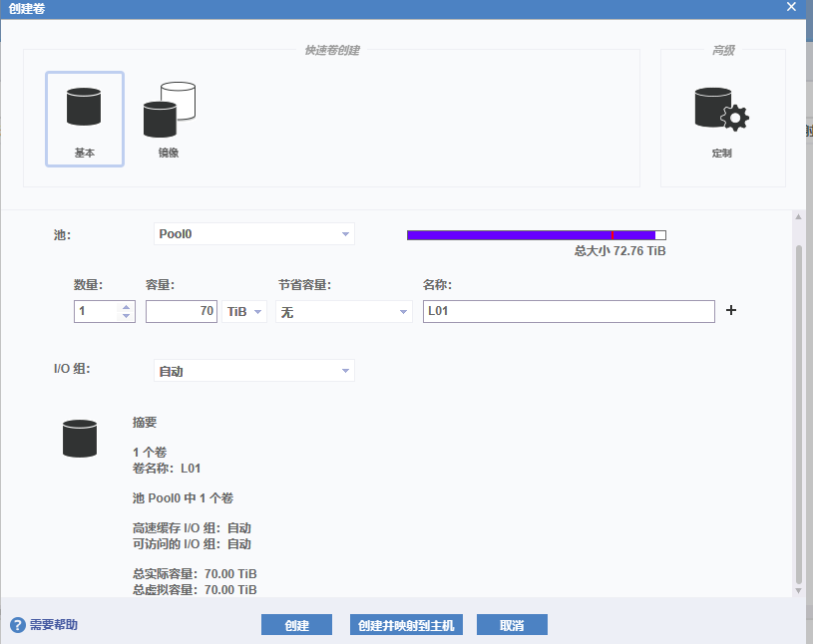Click the help question mark icon
The height and width of the screenshot is (644, 813).
click(17, 625)
